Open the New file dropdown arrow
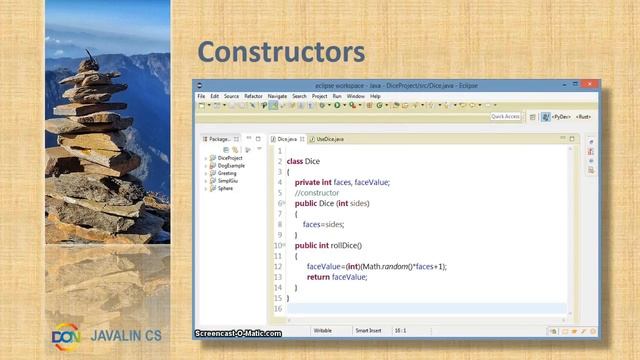 pyautogui.click(x=209, y=106)
